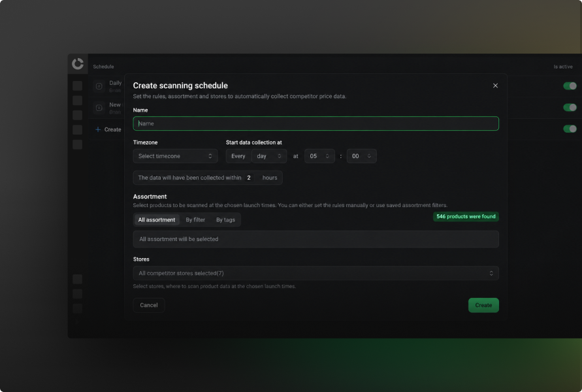Toggle the Daily schedule's active switch
582x392 pixels.
pos(570,86)
